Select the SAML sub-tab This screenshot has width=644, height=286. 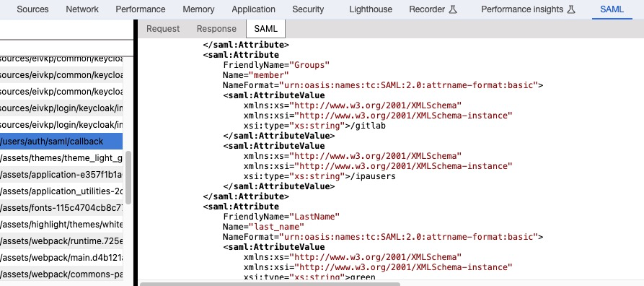(x=265, y=29)
